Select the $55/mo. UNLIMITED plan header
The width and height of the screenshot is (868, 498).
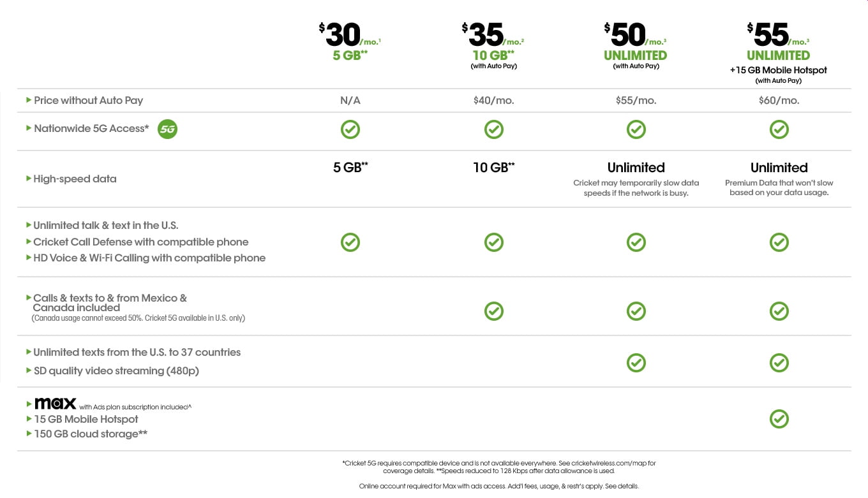click(x=779, y=52)
